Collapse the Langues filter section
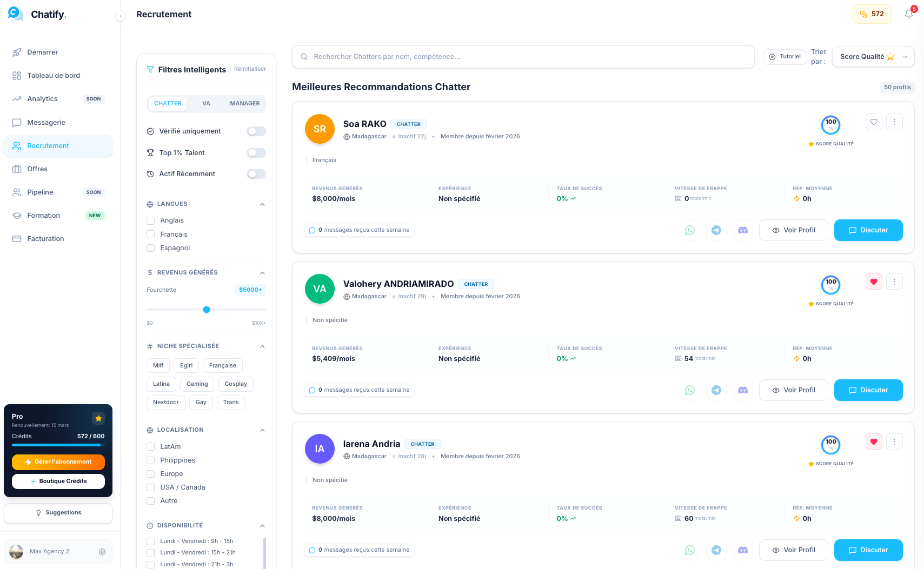The image size is (924, 569). [262, 204]
